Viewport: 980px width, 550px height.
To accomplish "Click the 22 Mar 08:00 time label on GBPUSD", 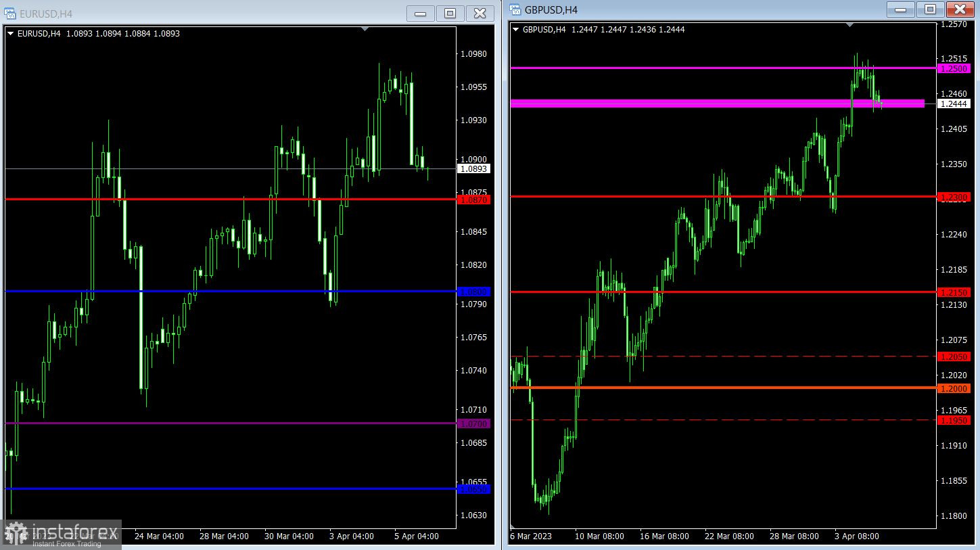I will [729, 536].
